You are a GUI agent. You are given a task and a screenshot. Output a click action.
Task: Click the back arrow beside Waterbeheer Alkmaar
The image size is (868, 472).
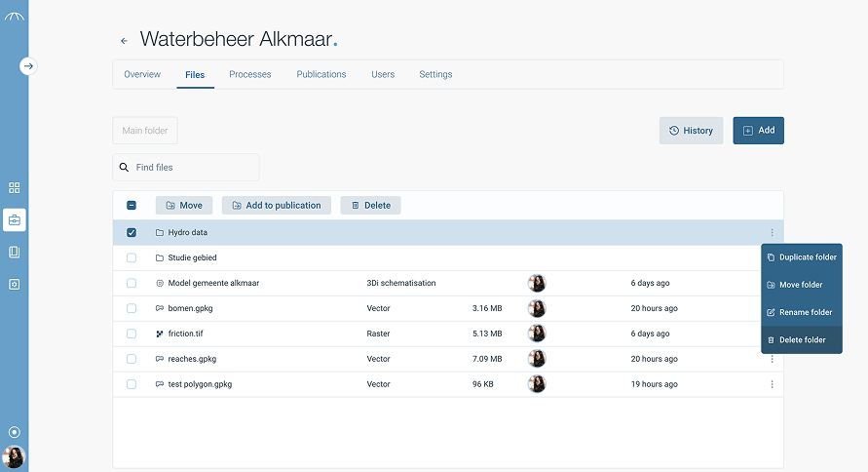tap(124, 41)
